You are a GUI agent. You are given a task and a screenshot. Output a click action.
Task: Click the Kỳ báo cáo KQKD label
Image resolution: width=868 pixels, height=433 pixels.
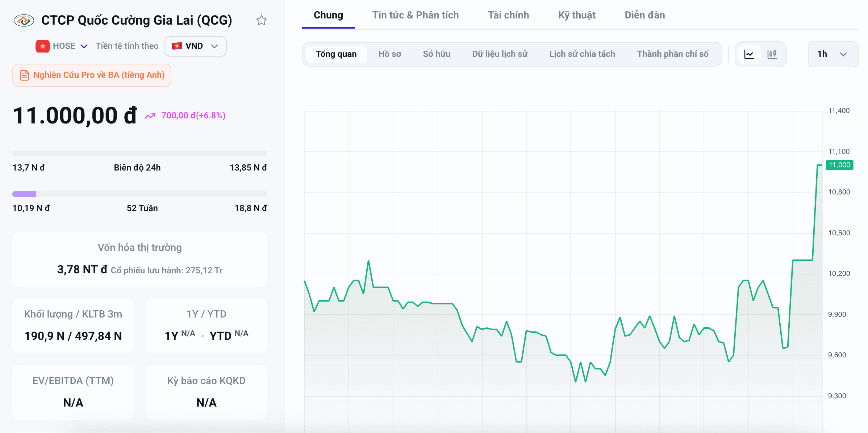click(x=206, y=381)
